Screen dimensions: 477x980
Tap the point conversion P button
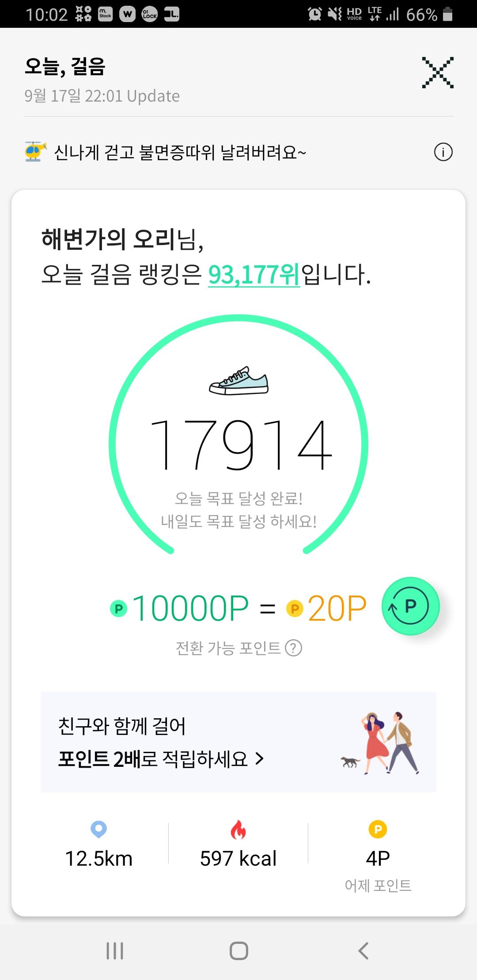410,606
